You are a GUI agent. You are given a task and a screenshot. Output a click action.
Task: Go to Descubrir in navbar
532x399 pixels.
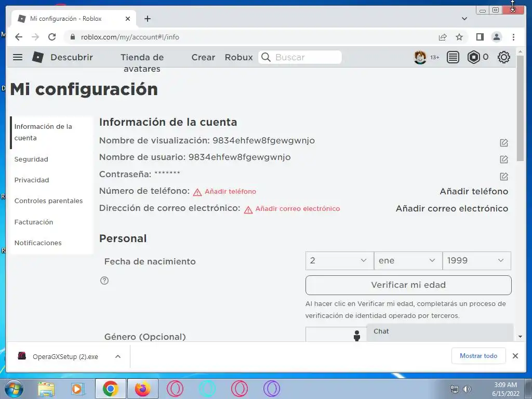coord(72,57)
